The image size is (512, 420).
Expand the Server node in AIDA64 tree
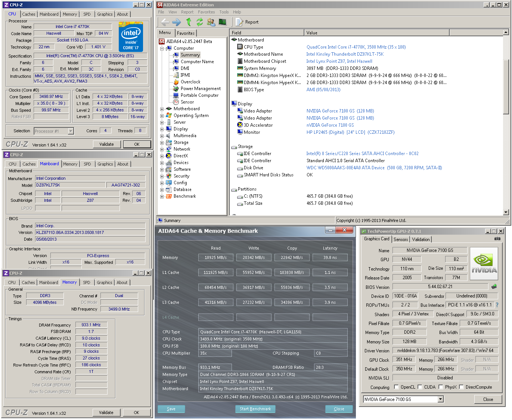(162, 123)
